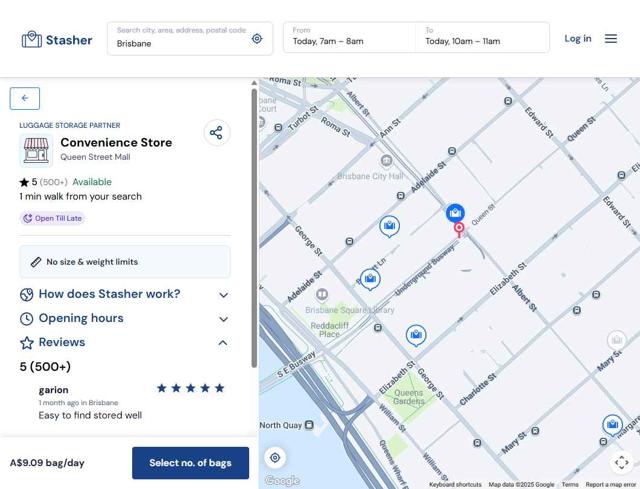
Task: Collapse the Reviews section
Action: click(x=125, y=342)
